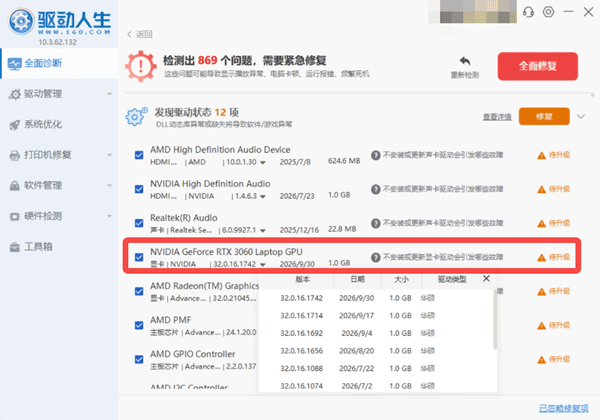Collapse the driver status section chevron
The image size is (600, 420).
pyautogui.click(x=581, y=116)
